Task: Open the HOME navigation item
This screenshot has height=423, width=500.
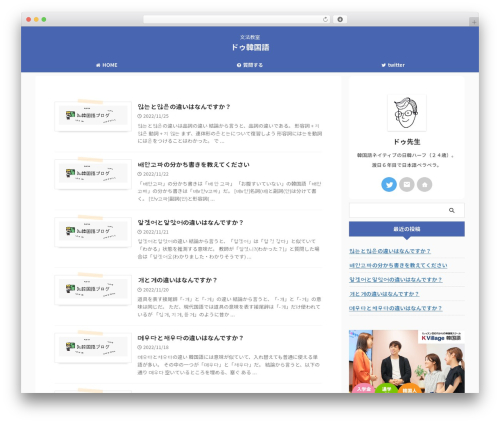Action: coord(107,65)
